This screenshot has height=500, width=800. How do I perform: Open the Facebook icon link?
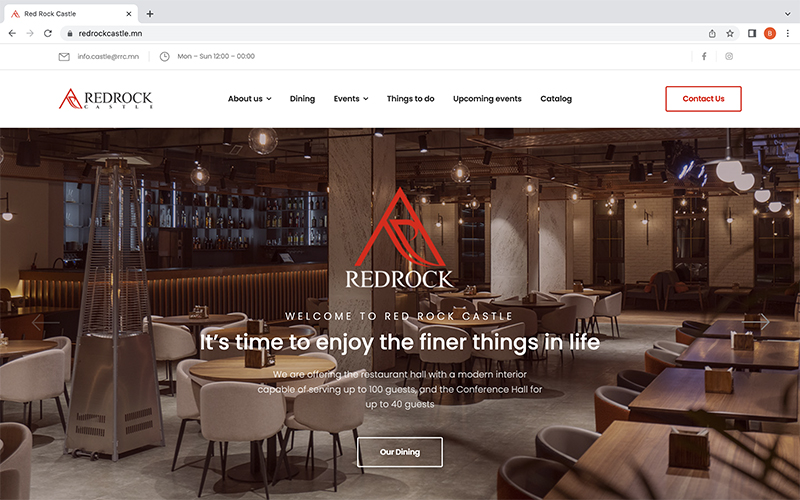point(704,56)
